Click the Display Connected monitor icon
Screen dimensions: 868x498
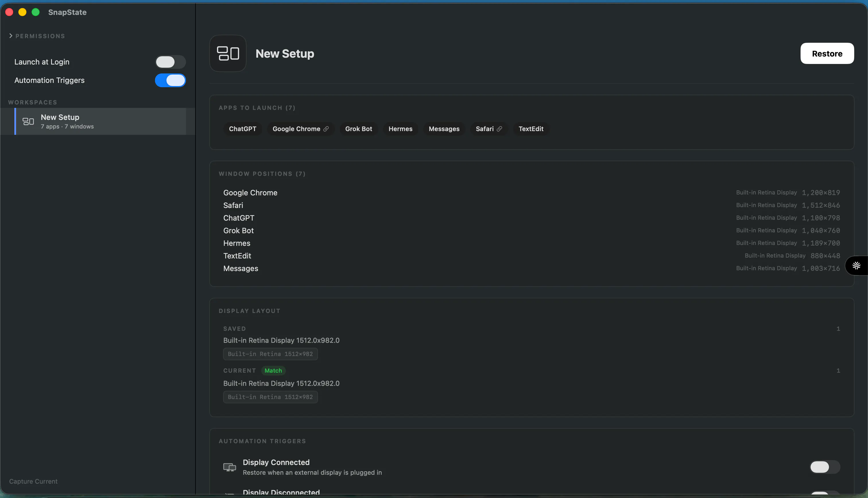pos(230,467)
